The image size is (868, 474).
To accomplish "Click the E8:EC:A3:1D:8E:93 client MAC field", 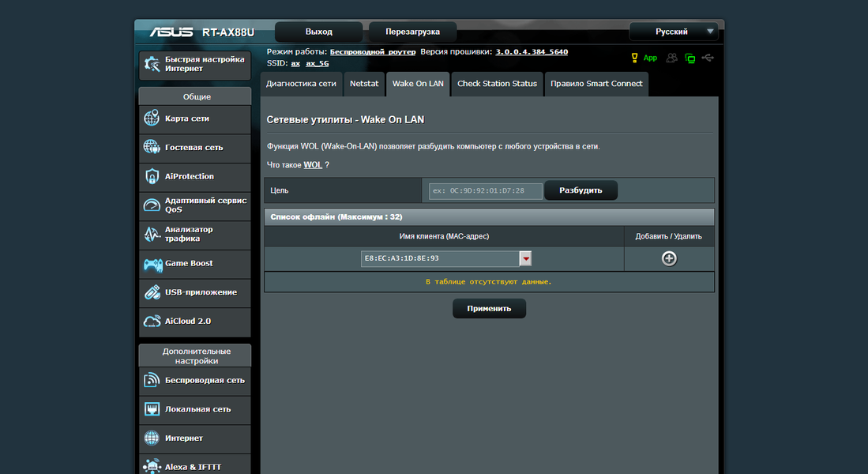I will tap(440, 258).
